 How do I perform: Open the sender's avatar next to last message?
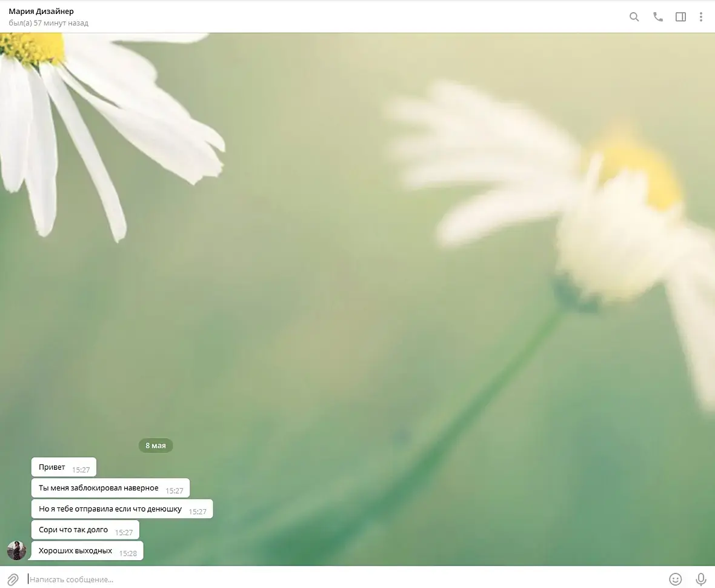[16, 550]
